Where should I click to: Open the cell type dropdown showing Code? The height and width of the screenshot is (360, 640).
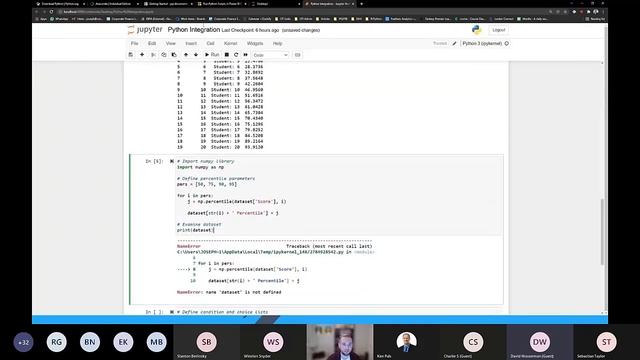[x=270, y=55]
